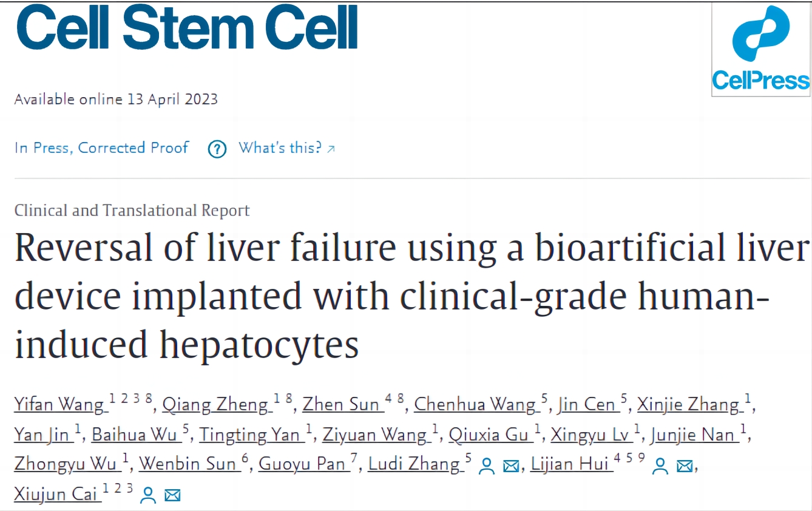Select author Jin Cen
Screen dimensions: 812x511
(586, 405)
